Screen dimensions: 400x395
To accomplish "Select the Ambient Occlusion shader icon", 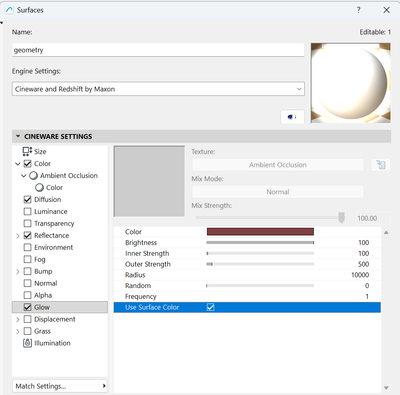I will tap(33, 176).
